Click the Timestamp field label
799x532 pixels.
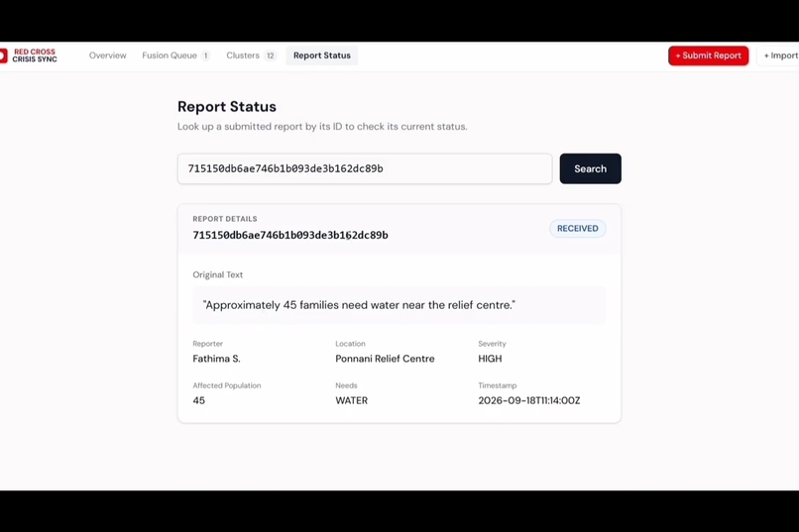click(498, 385)
